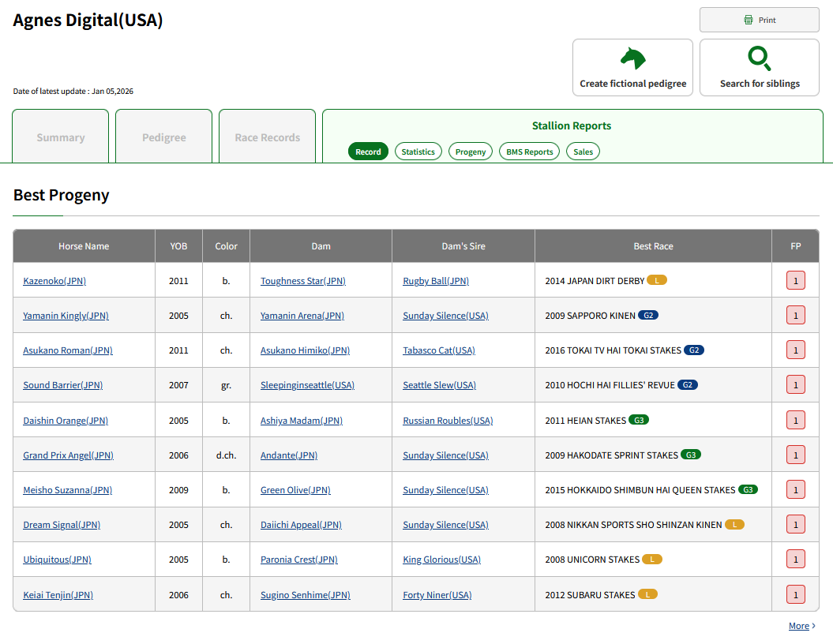Follow the More link below the table
This screenshot has width=833, height=644.
[798, 626]
